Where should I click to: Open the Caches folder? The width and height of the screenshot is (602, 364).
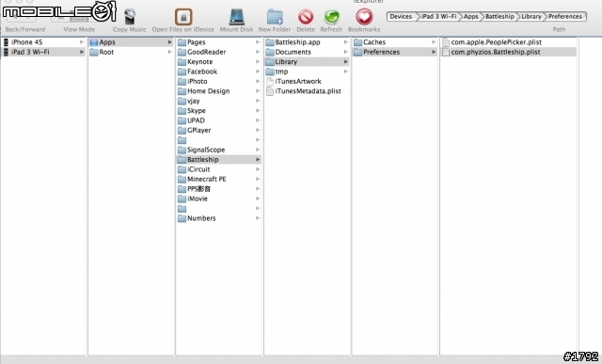(395, 41)
